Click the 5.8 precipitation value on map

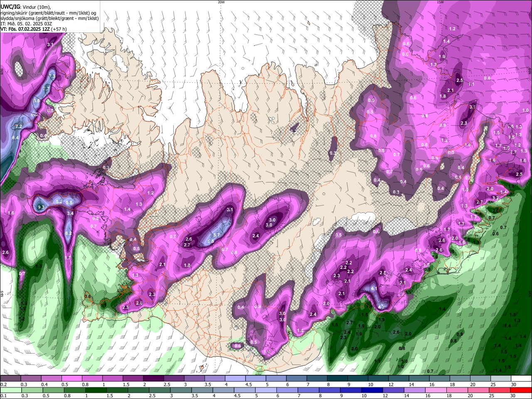(69, 202)
